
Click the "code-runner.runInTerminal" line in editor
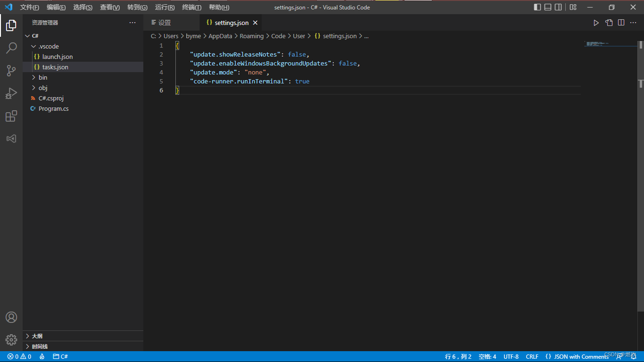[249, 82]
